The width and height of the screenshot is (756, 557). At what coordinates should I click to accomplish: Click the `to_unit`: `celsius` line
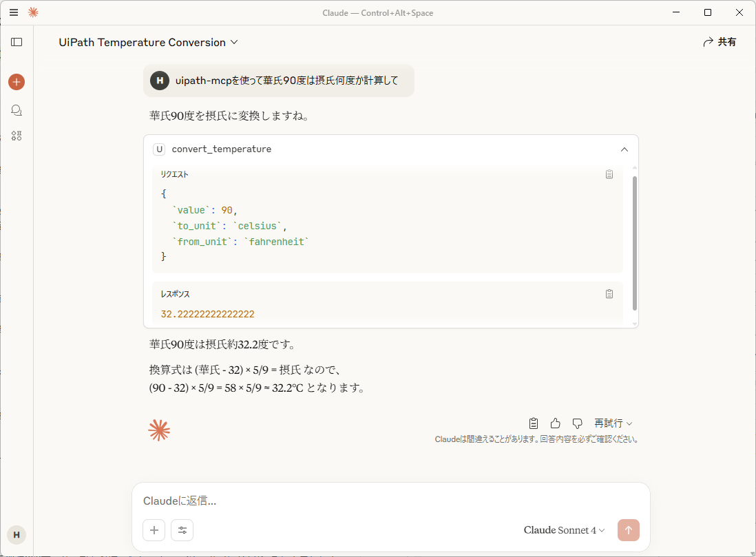pos(229,227)
